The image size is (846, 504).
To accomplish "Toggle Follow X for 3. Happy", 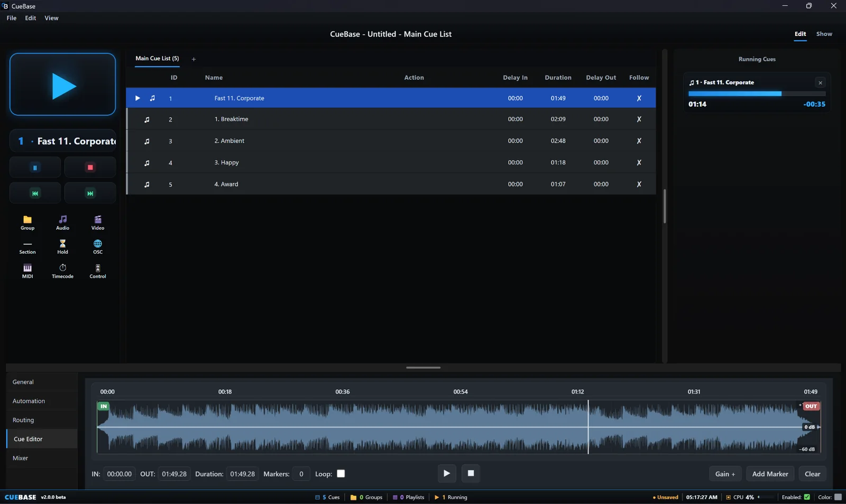I will tap(639, 163).
